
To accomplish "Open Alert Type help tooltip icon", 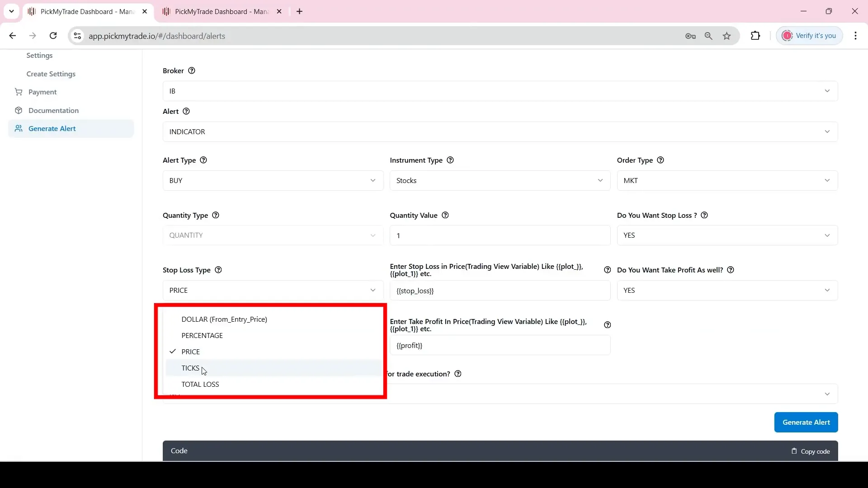I will (x=203, y=160).
